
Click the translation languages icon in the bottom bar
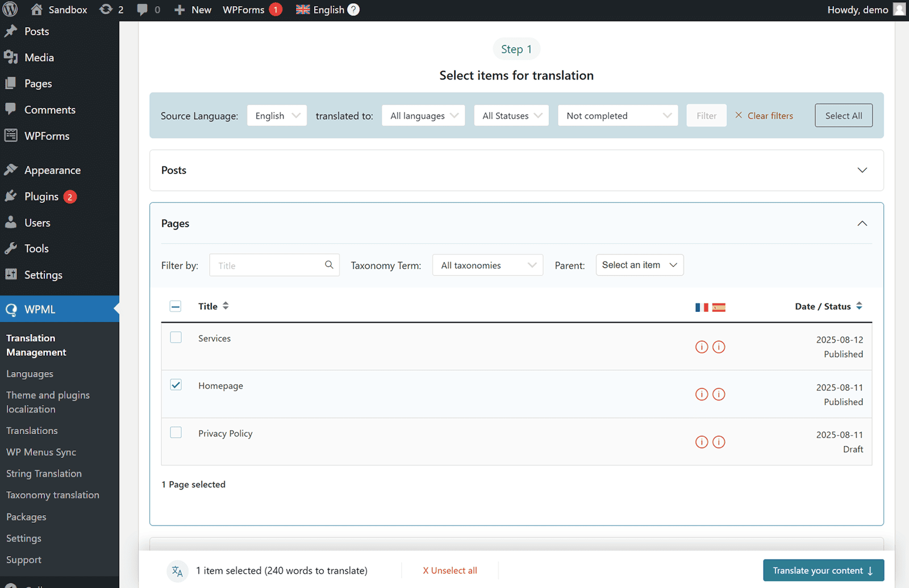pos(178,570)
